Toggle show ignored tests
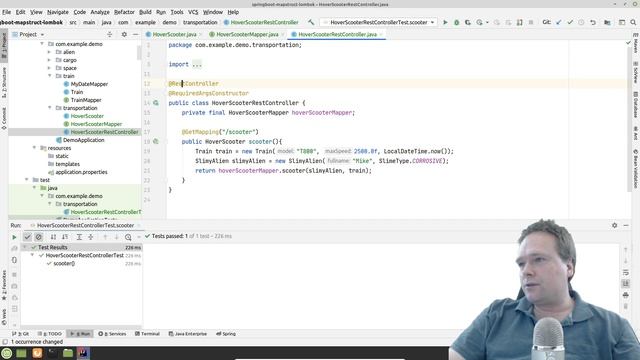640x360 pixels. 39,237
